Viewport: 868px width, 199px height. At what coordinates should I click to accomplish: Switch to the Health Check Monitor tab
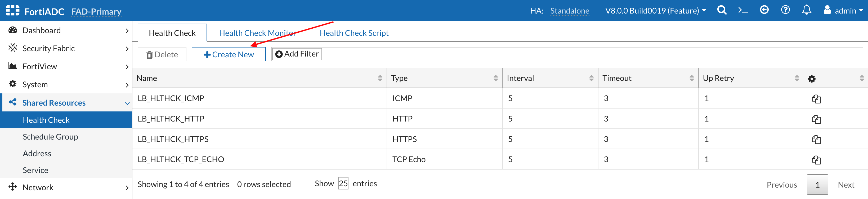click(257, 33)
